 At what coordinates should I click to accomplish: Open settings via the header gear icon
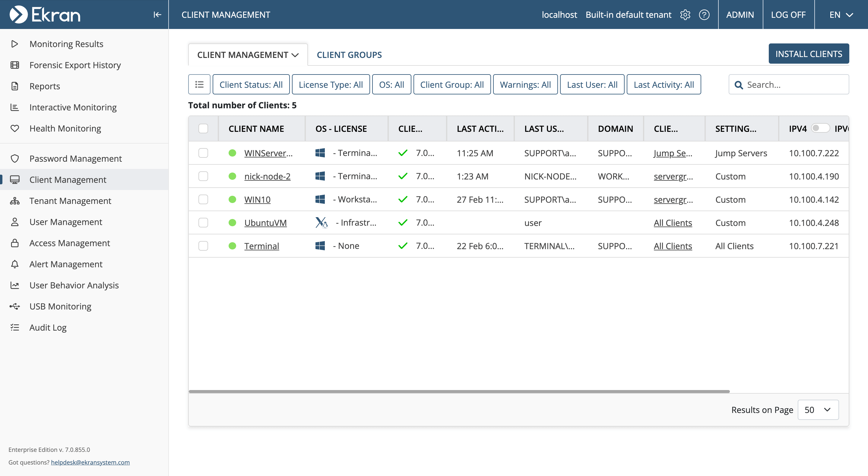coord(685,15)
